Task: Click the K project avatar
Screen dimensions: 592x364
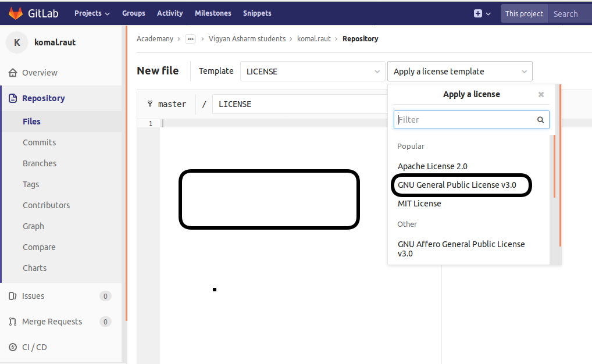Action: (x=17, y=42)
